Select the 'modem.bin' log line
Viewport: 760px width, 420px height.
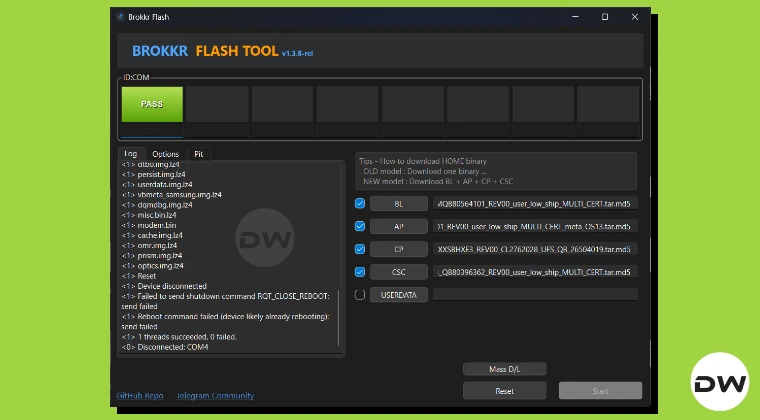(x=149, y=225)
